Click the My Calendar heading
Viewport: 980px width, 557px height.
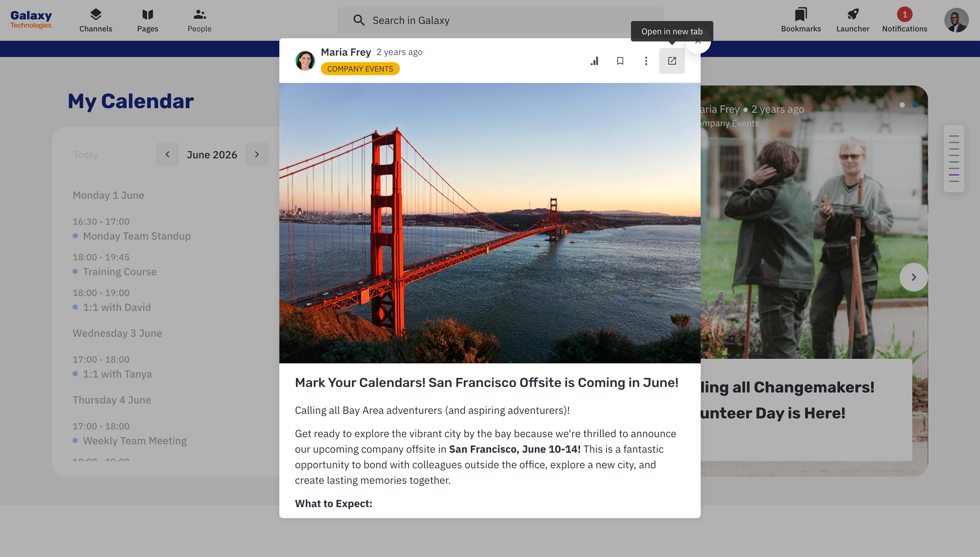(131, 101)
